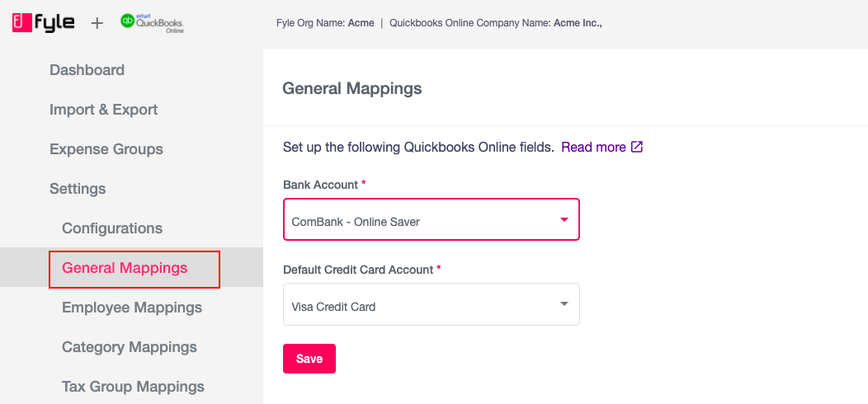Expand Default Credit Card Account arrow

pos(564,304)
